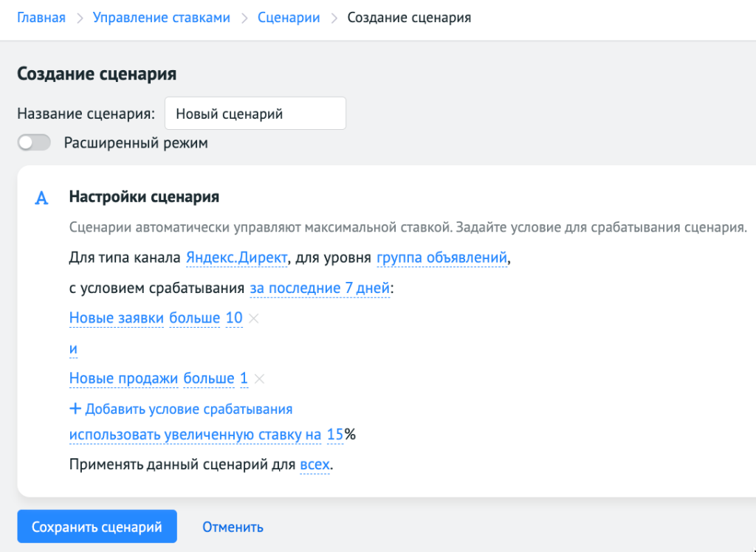Click the "Сохранить сценарий" button
Screen dimensions: 756x552
pos(97,526)
